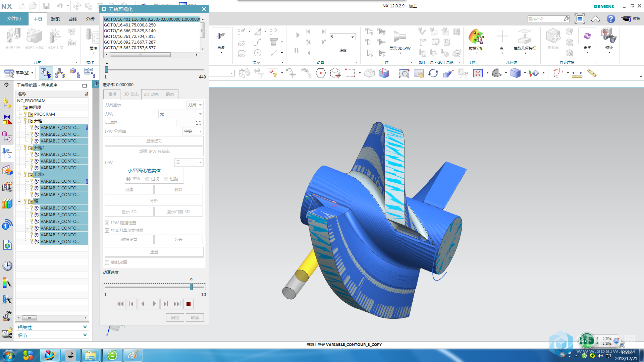Select the 过剩 radio button
The image size is (644, 362).
[166, 179]
